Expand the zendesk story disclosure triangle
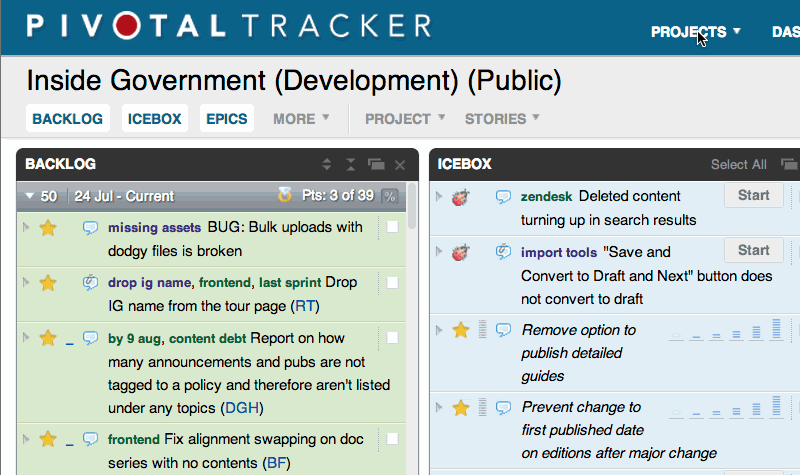The image size is (800, 475). coord(438,196)
